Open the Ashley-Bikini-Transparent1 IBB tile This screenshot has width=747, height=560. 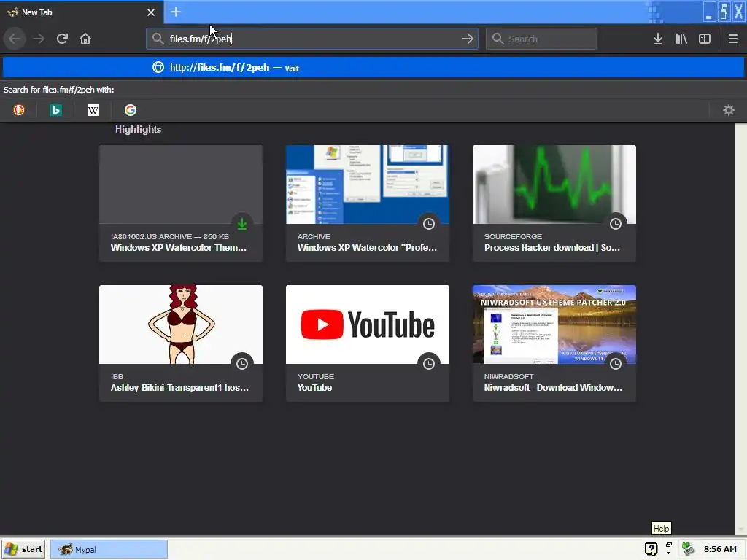181,343
